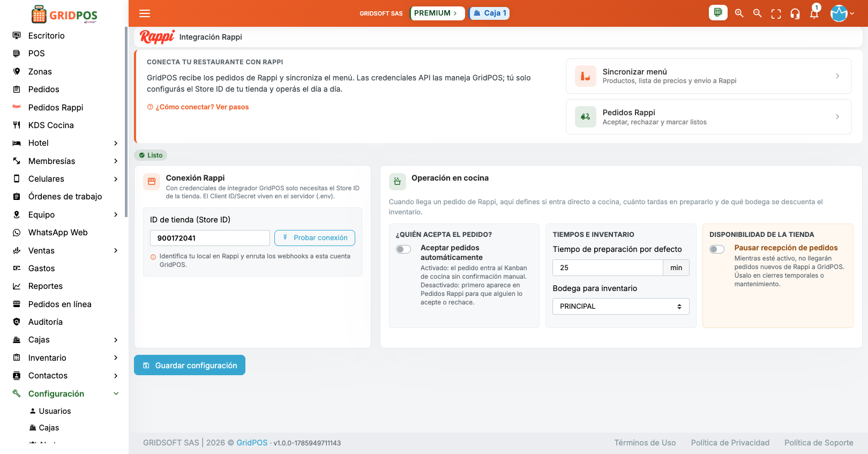Click the green calculator icon in header
Screen dimensions: 868x454
[x=718, y=13]
